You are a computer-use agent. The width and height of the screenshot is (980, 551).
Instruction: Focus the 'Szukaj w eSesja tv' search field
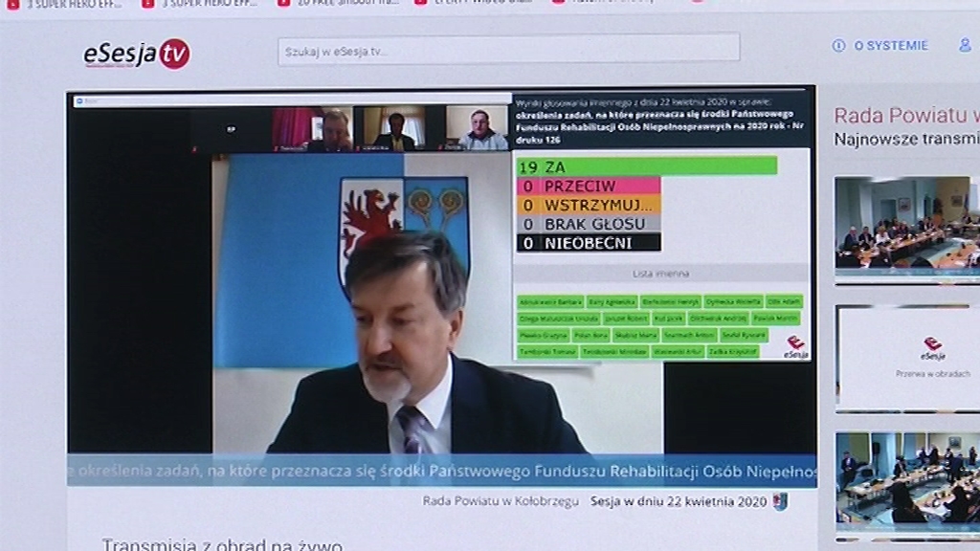508,50
